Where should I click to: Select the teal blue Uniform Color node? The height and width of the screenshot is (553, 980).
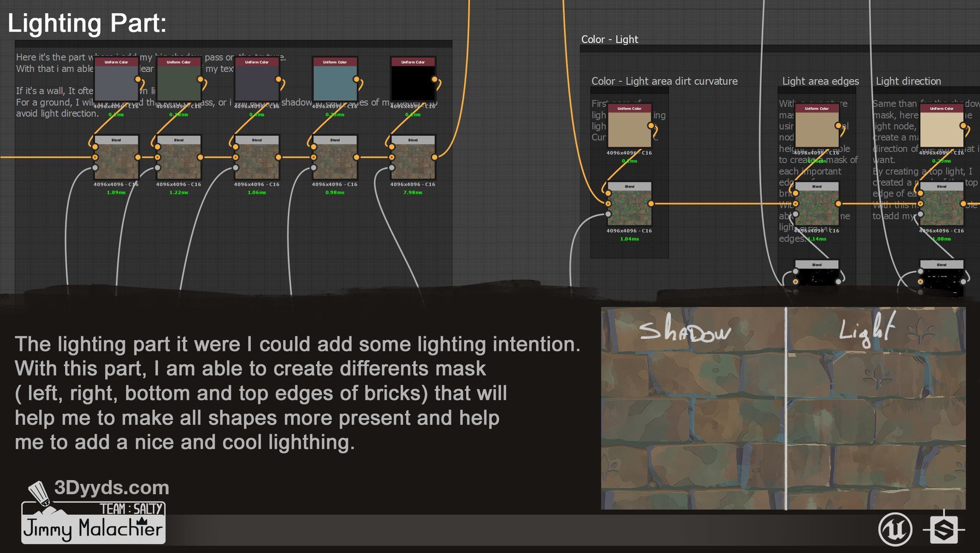coord(335,82)
